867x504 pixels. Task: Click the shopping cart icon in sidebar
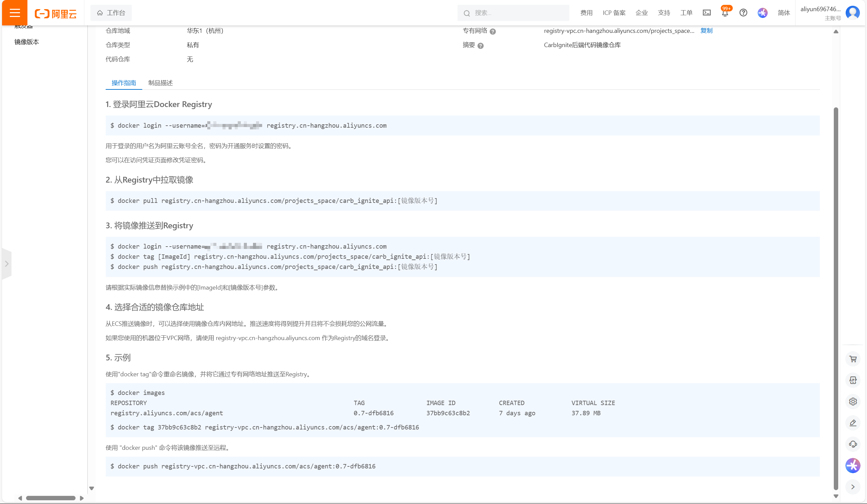(x=853, y=359)
